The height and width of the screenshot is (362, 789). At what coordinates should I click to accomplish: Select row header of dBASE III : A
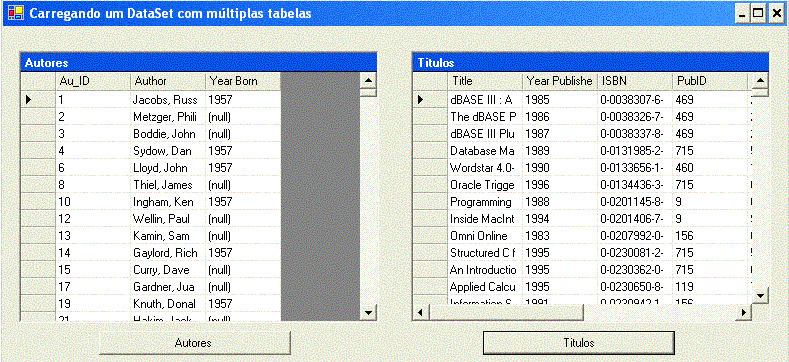click(x=430, y=100)
